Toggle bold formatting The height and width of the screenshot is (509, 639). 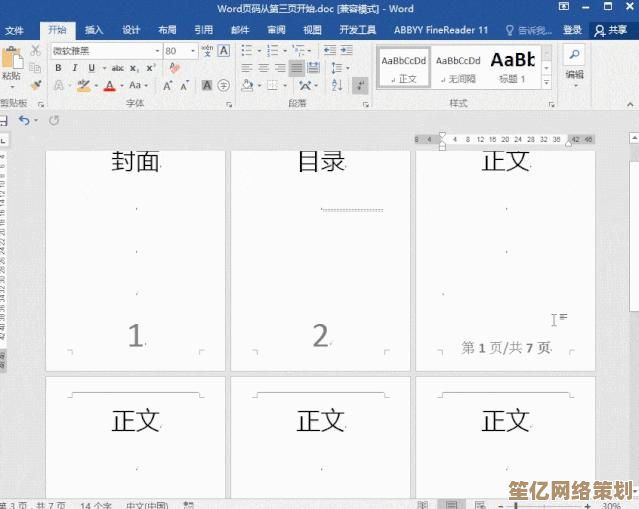point(59,68)
